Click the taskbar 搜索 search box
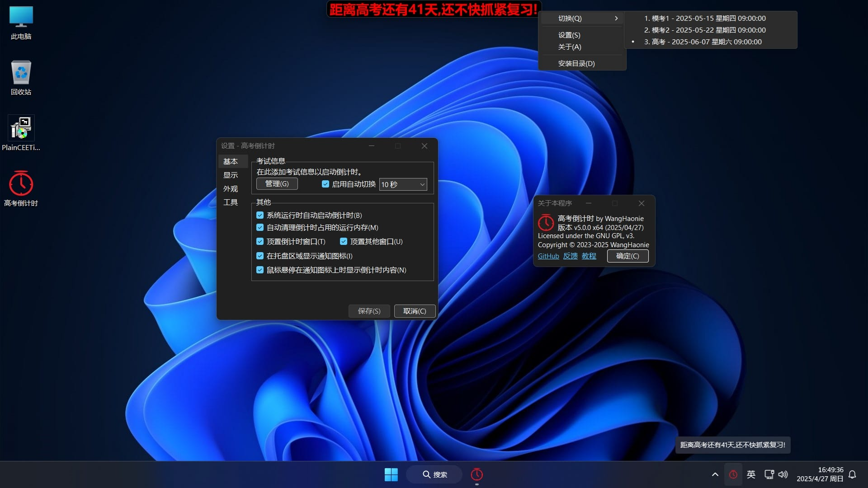Viewport: 868px width, 488px height. 434,474
